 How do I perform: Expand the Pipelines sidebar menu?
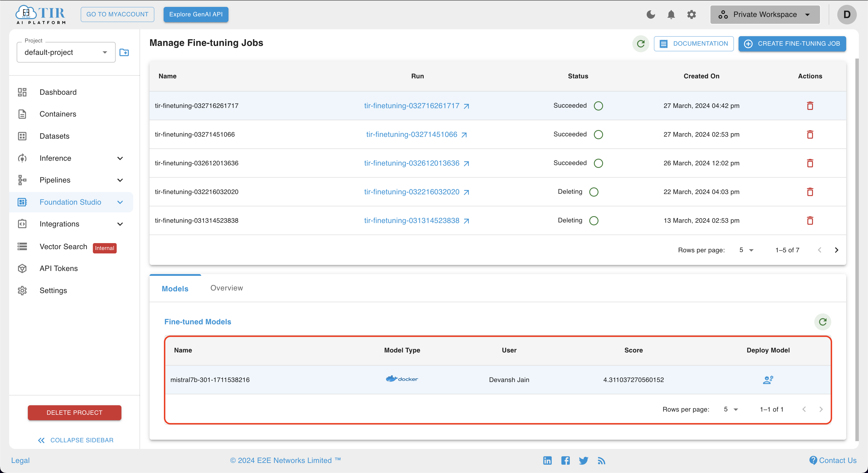(71, 180)
